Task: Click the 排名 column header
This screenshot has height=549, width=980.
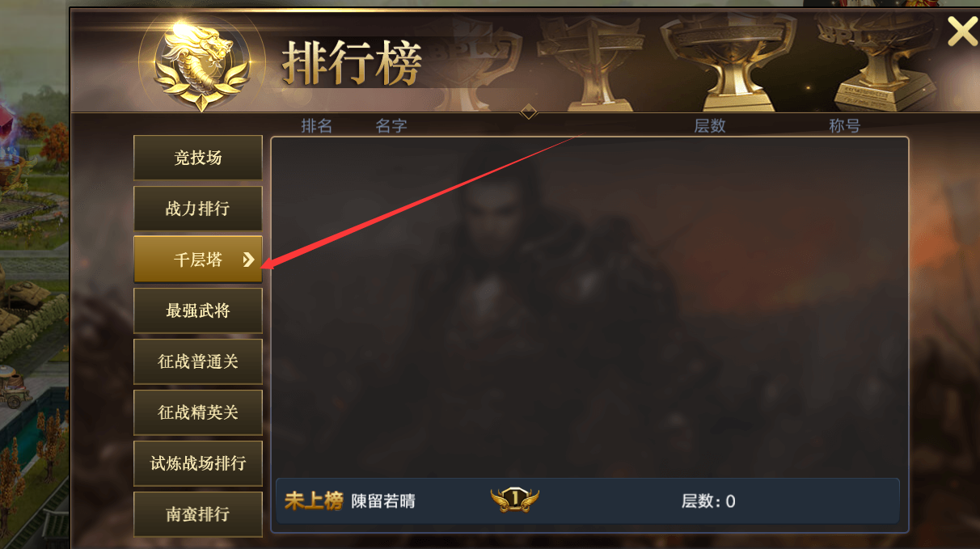Action: coord(317,126)
